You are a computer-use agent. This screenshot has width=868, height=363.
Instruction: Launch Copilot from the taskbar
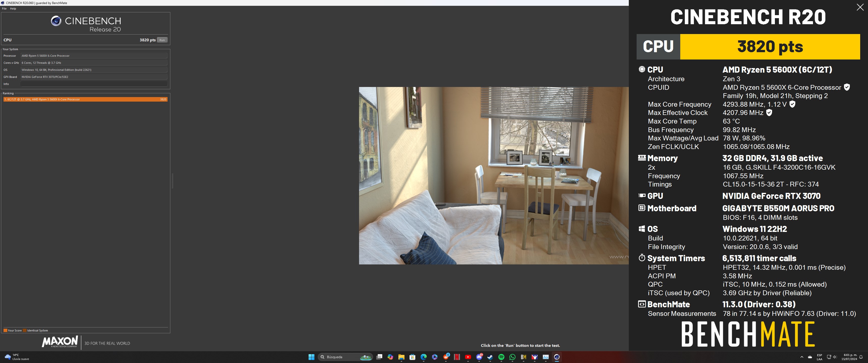390,357
